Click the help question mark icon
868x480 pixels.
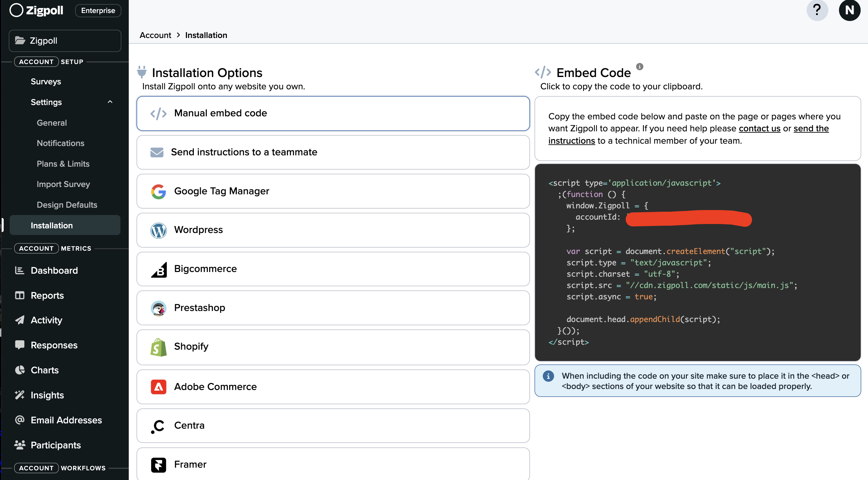[x=817, y=10]
